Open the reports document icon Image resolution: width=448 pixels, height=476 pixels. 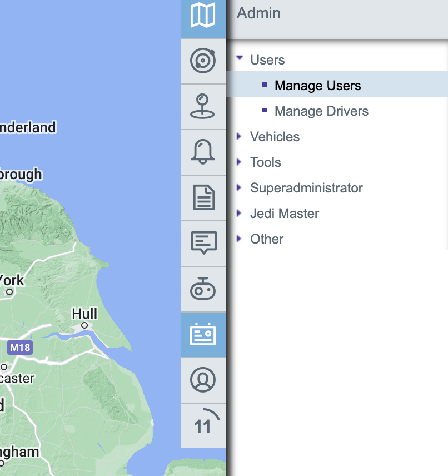click(x=203, y=197)
